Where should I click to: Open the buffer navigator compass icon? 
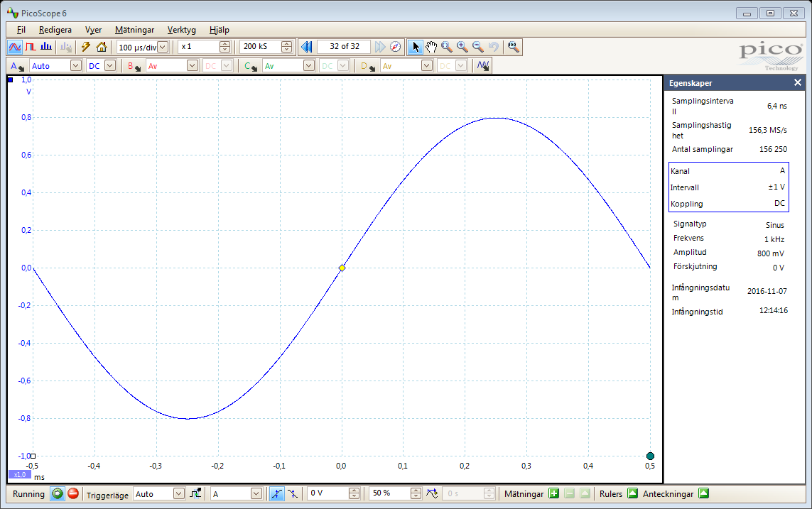point(395,47)
